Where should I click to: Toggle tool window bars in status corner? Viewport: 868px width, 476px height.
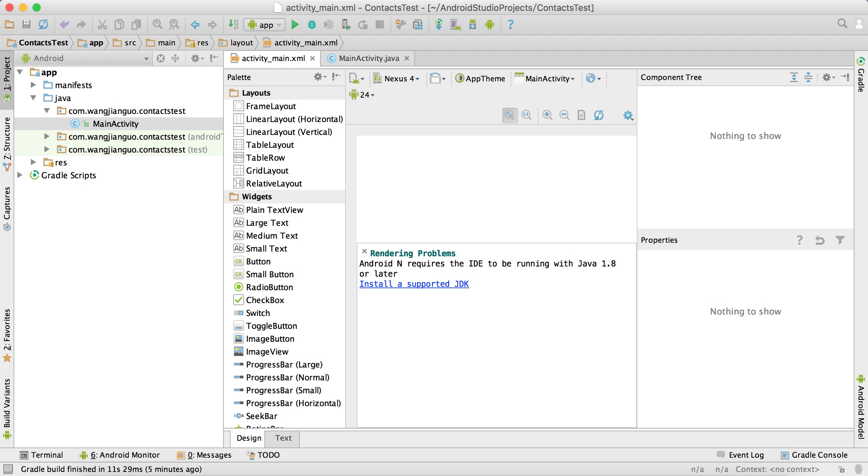tap(8, 469)
